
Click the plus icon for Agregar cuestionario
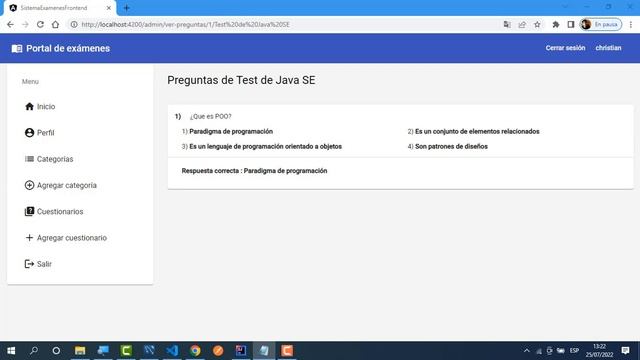click(x=29, y=238)
